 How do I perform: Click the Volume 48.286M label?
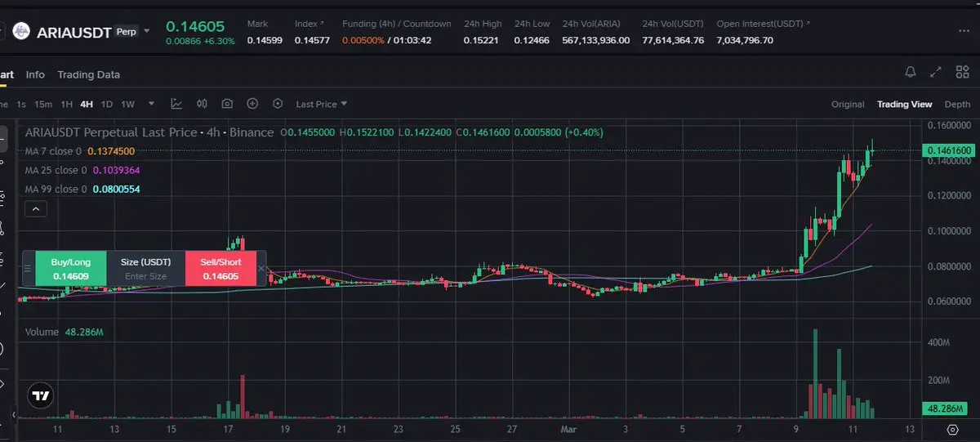[64, 333]
